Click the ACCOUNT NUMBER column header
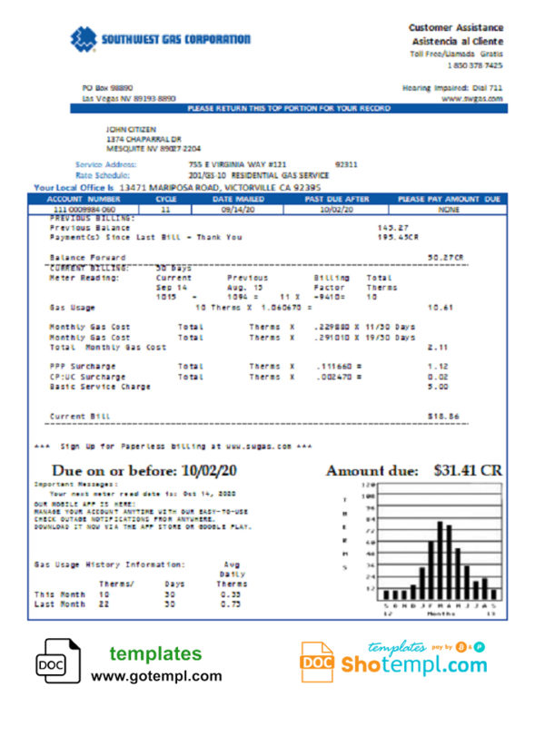 click(83, 199)
